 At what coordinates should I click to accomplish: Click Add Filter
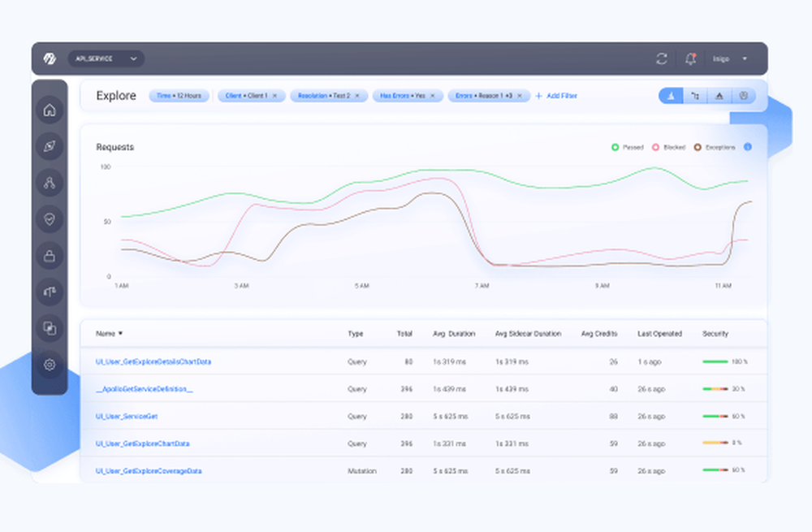point(556,96)
